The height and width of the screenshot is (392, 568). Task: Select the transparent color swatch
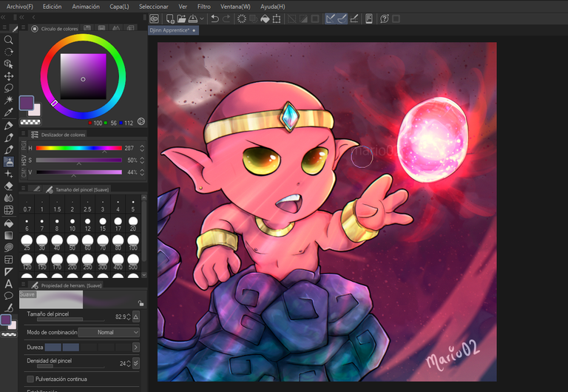[x=30, y=121]
